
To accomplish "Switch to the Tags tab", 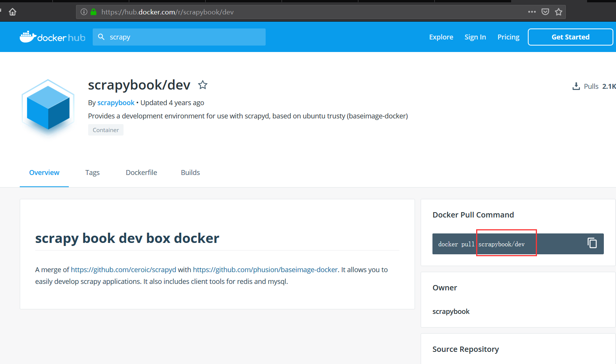I will click(x=92, y=173).
